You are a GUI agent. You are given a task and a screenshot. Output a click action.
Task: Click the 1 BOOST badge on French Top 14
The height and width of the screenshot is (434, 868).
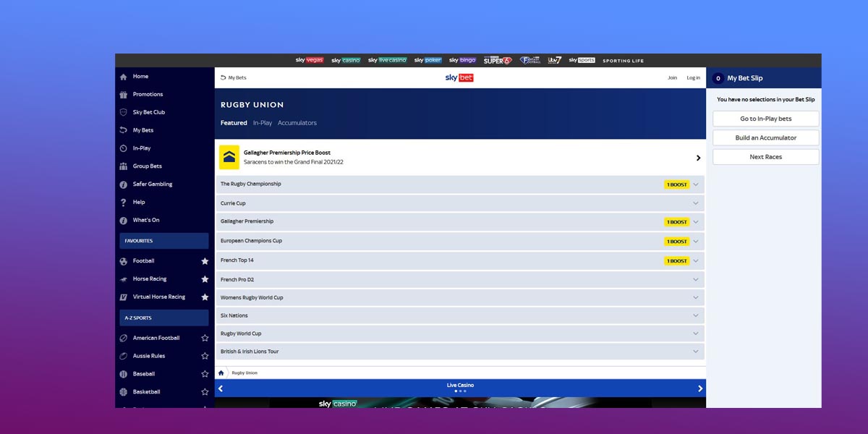coord(677,260)
